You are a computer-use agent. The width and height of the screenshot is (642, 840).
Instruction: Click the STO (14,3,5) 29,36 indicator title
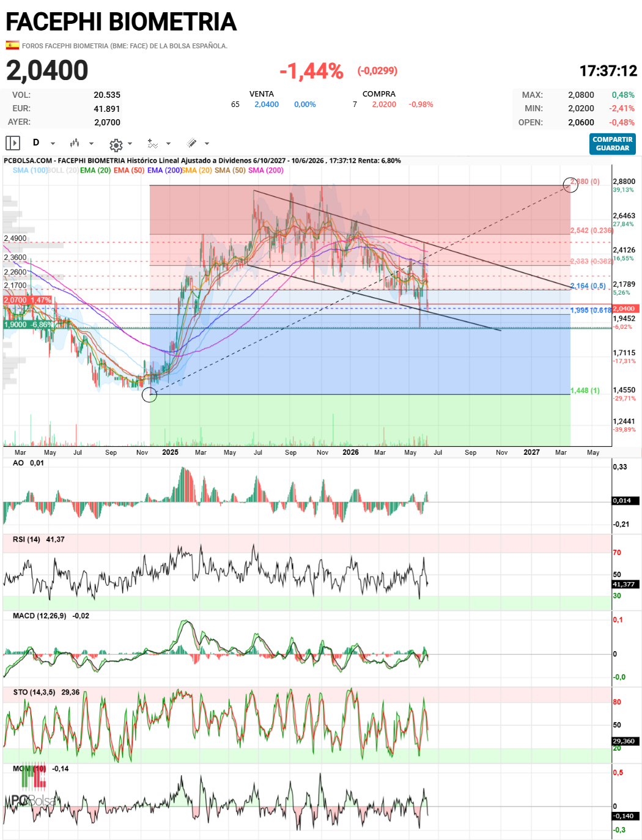coord(46,693)
